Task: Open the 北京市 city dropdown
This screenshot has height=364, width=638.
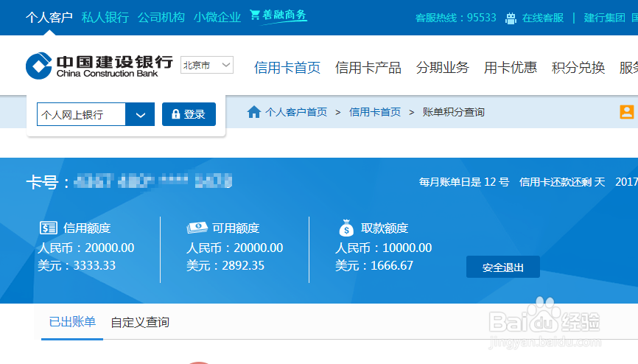Action: coord(207,65)
